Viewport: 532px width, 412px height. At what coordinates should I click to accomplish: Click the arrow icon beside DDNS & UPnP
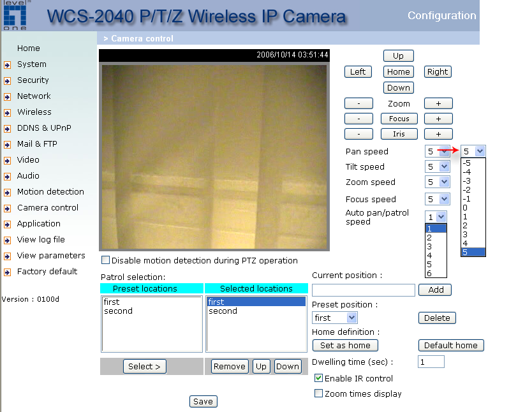pyautogui.click(x=8, y=129)
